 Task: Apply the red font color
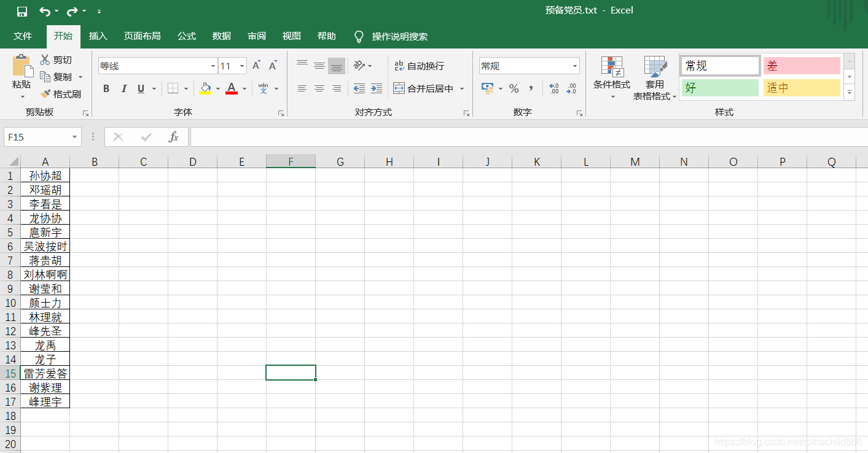(232, 88)
